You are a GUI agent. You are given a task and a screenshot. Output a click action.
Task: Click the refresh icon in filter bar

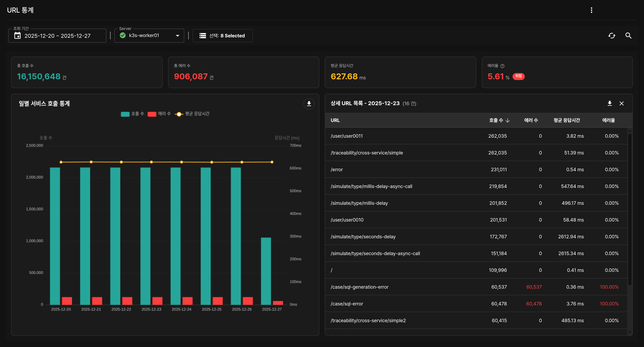pos(611,36)
